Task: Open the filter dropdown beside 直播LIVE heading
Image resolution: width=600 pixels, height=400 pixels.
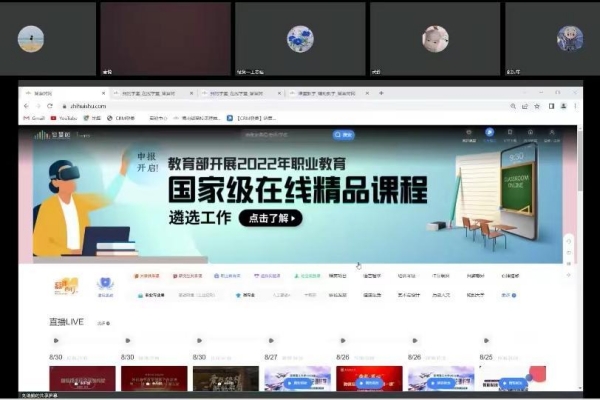Action: [x=101, y=323]
